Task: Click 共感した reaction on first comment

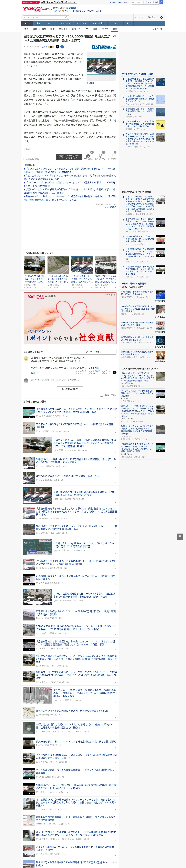Action: (x=81, y=372)
